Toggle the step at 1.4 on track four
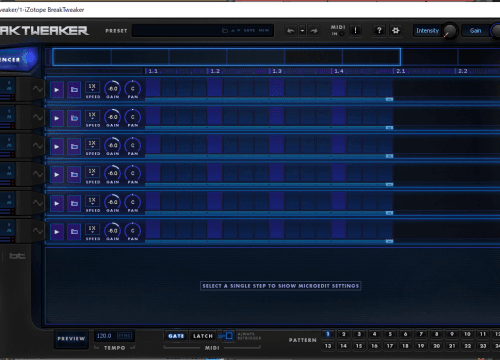The image size is (500, 360). [x=339, y=174]
